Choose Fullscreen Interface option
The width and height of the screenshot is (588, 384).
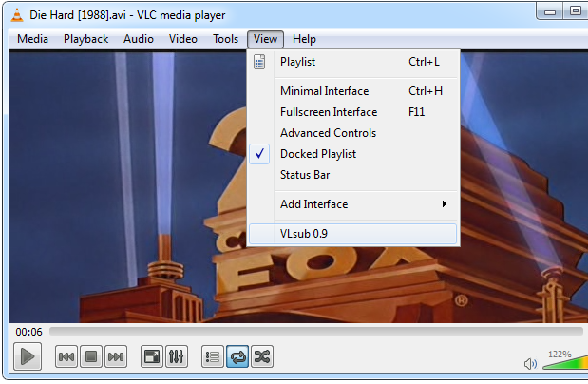click(352, 112)
